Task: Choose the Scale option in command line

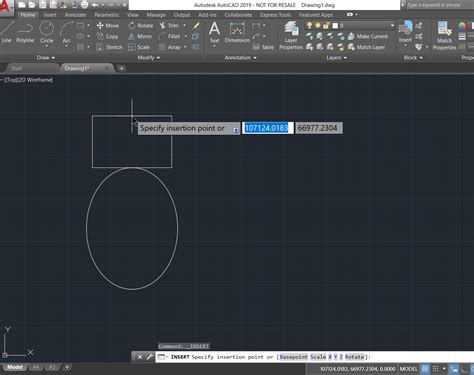Action: 318,357
